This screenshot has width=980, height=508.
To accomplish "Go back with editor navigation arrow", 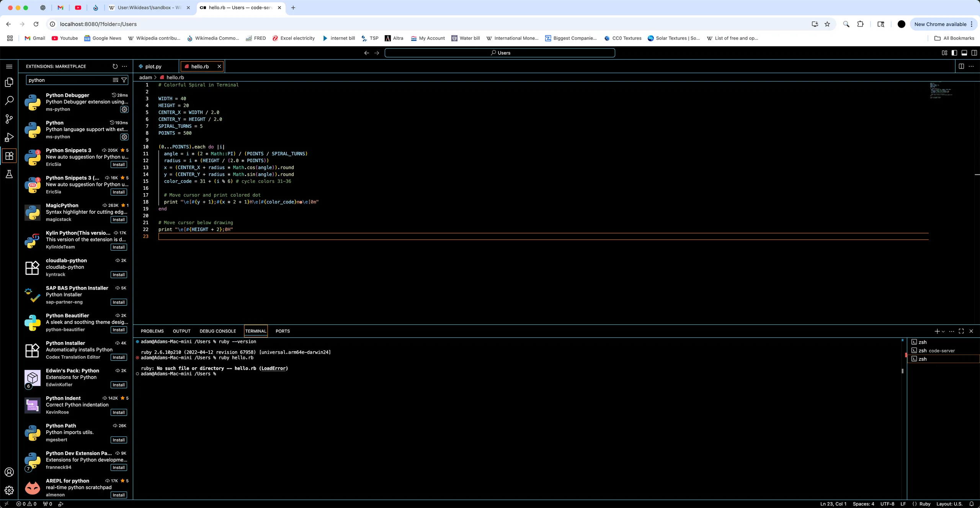I will [366, 53].
